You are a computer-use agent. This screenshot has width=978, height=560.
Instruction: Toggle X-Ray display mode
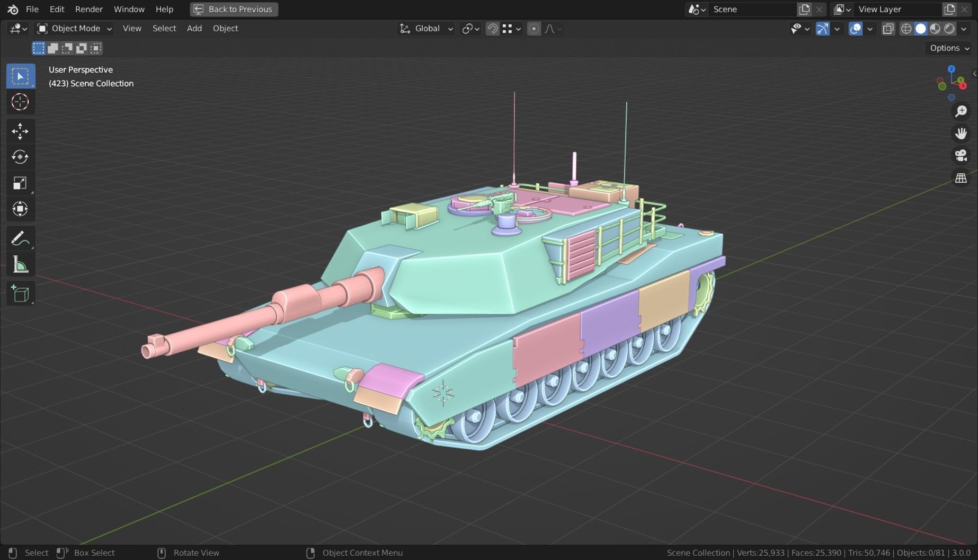pyautogui.click(x=888, y=29)
